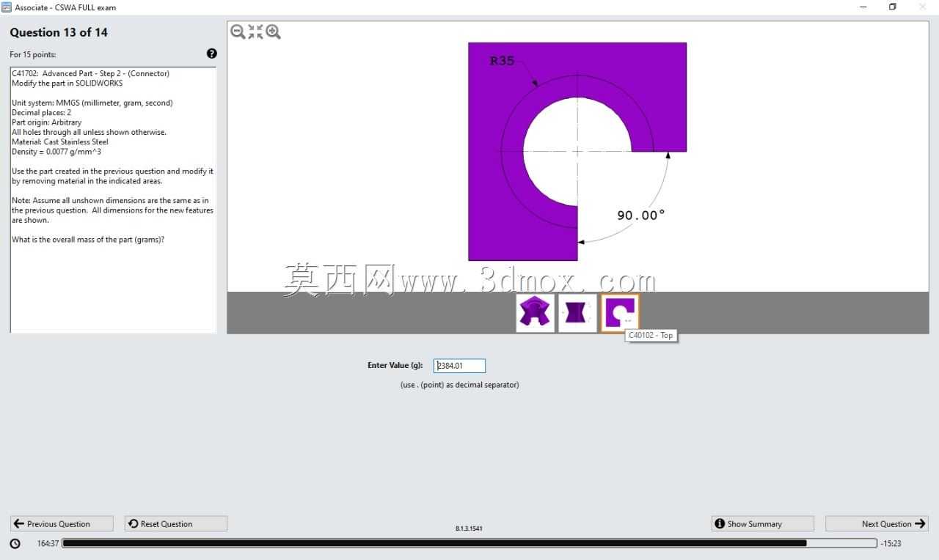Reset the current question
The width and height of the screenshot is (939, 560).
pos(176,523)
